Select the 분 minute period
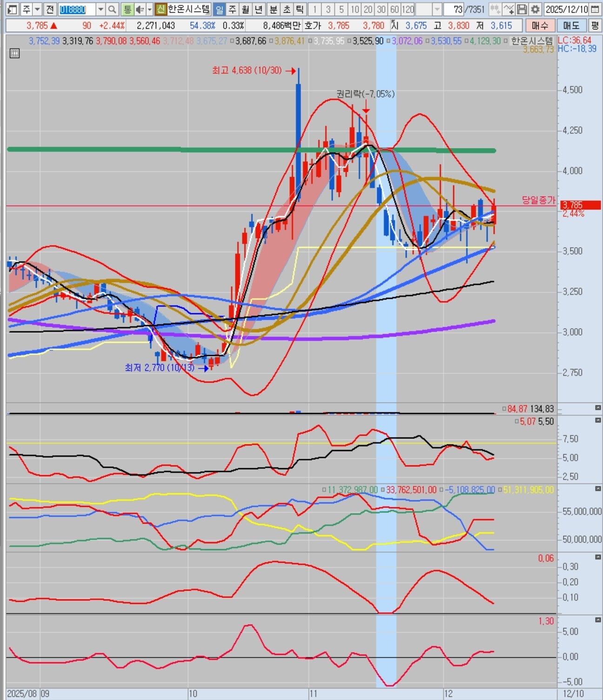This screenshot has height=700, width=603. coord(273,9)
